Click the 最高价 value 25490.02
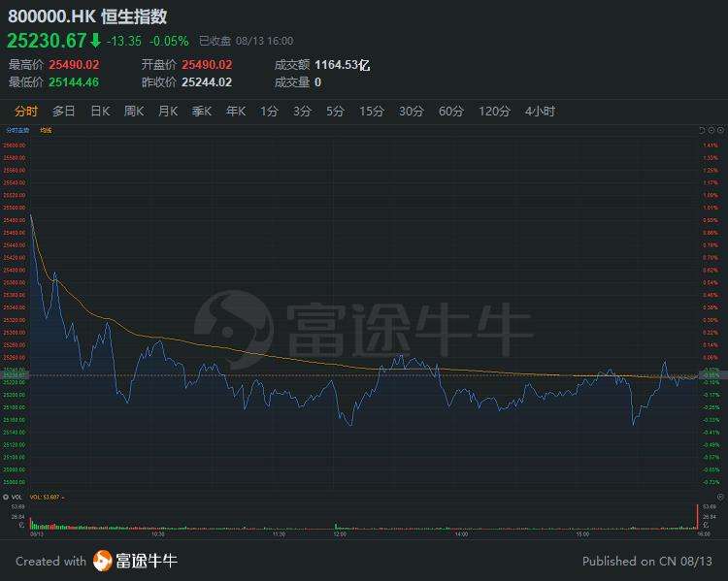The image size is (728, 581). (74, 65)
